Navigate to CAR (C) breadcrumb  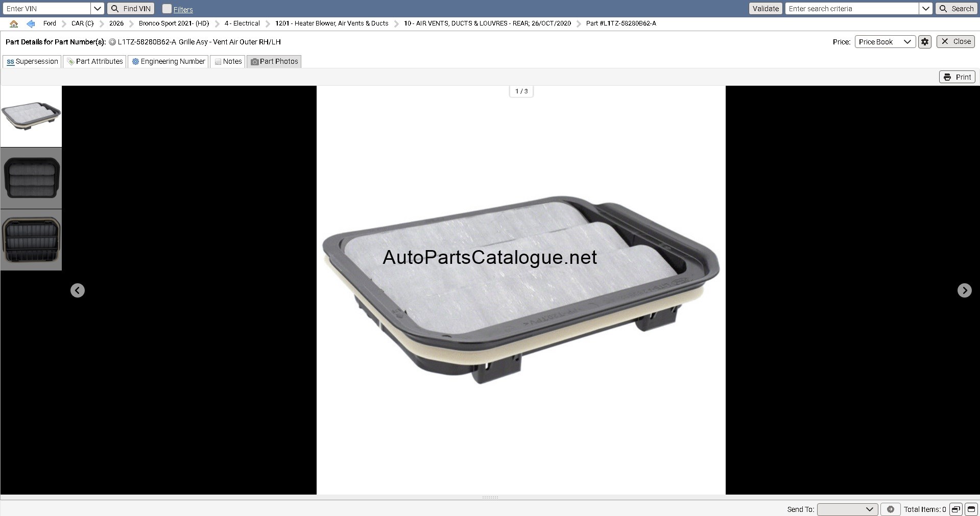[83, 23]
